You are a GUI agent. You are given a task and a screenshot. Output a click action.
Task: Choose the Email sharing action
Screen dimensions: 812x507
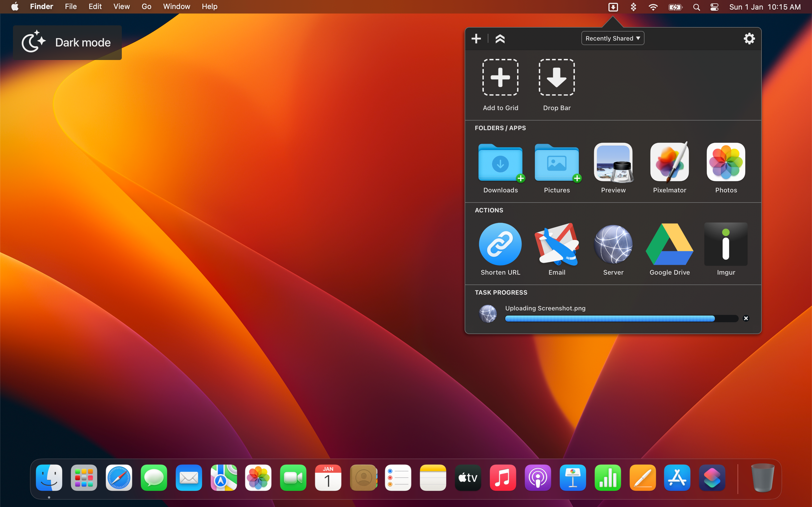pyautogui.click(x=556, y=245)
